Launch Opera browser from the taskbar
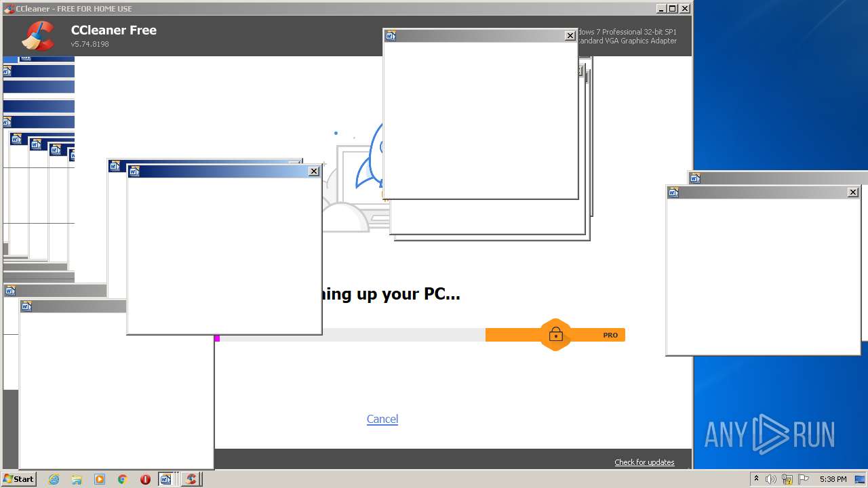Screen dimensions: 868x488 145,479
